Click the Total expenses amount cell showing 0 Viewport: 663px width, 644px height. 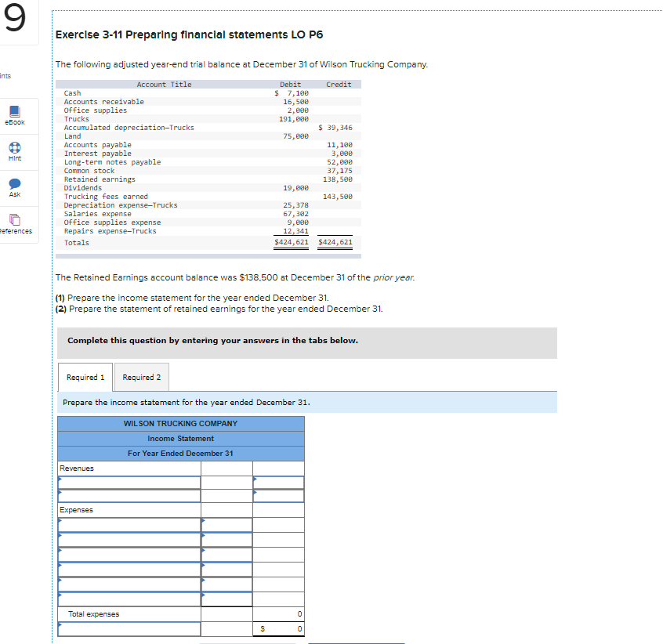point(278,613)
